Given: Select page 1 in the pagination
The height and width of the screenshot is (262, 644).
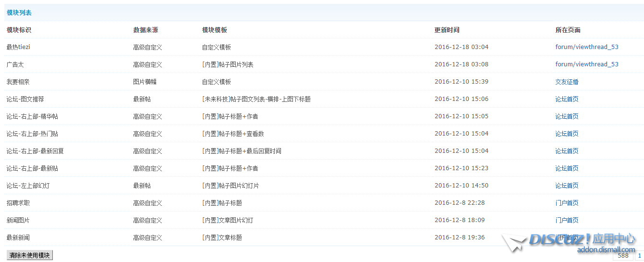Looking at the screenshot, I should click(639, 256).
